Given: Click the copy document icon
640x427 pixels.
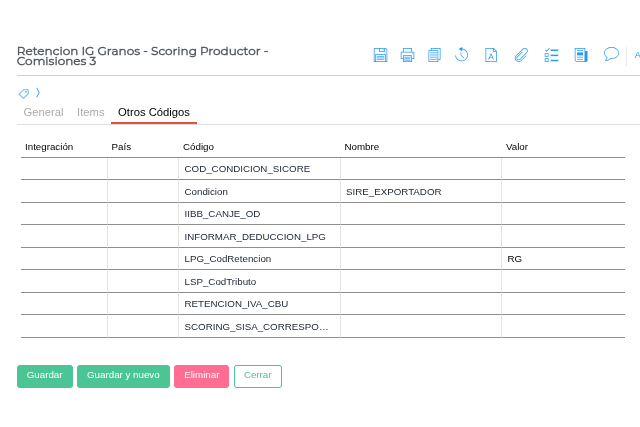Looking at the screenshot, I should tap(434, 55).
